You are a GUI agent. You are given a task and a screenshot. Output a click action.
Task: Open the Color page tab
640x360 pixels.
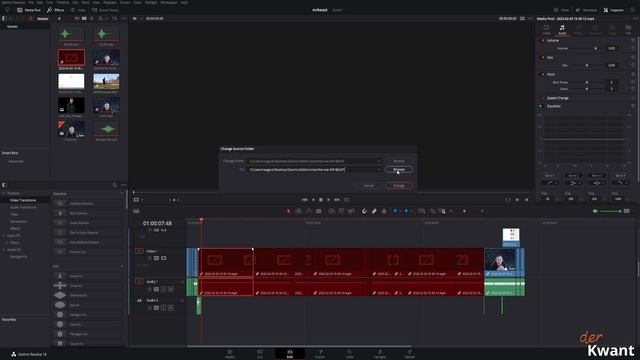[x=350, y=353]
